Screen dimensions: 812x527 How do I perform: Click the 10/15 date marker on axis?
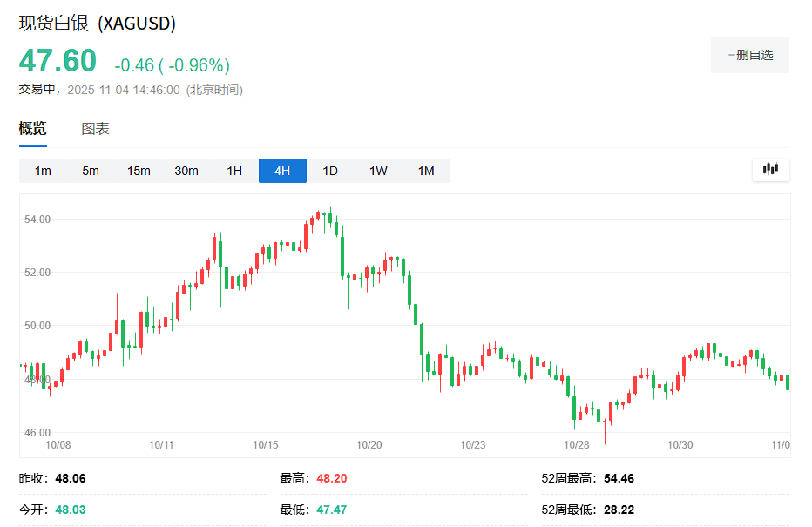click(266, 444)
